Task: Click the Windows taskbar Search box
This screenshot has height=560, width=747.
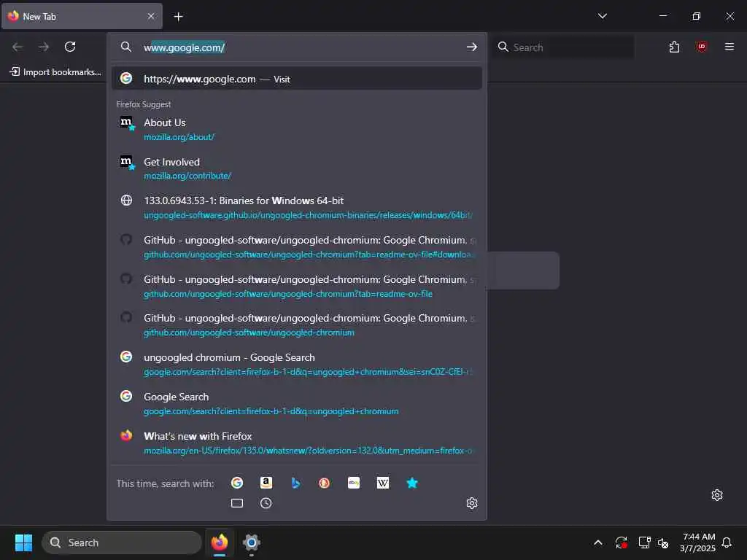Action: pyautogui.click(x=122, y=542)
